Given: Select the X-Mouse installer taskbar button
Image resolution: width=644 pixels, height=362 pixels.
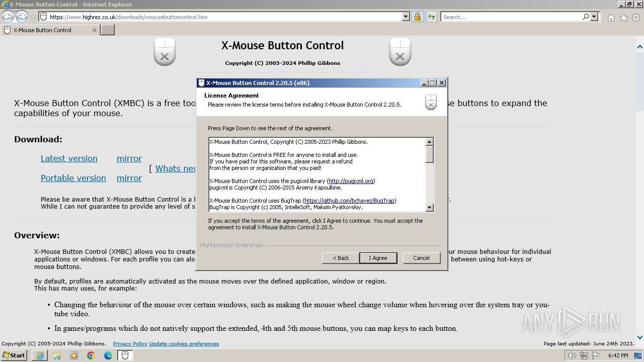Looking at the screenshot, I should [125, 355].
